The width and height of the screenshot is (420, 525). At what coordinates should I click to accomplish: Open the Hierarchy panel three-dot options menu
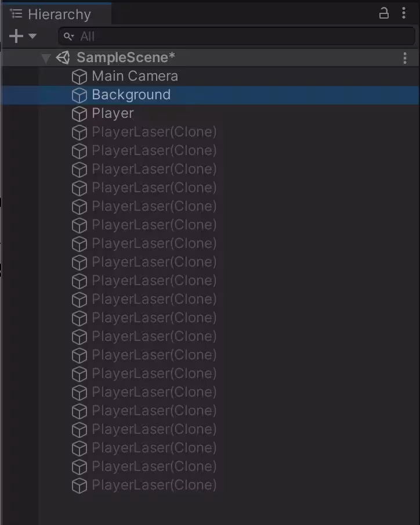tap(404, 13)
